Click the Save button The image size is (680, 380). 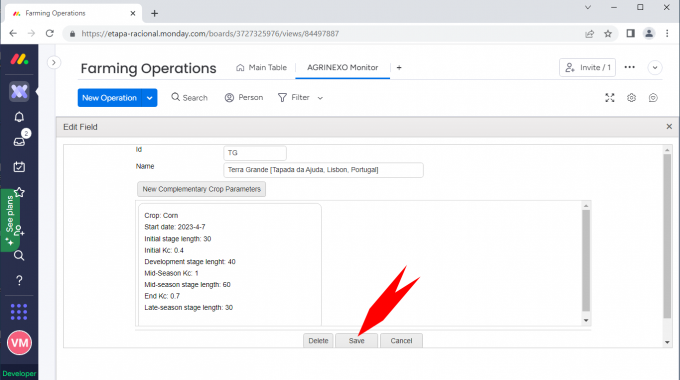[x=356, y=341]
